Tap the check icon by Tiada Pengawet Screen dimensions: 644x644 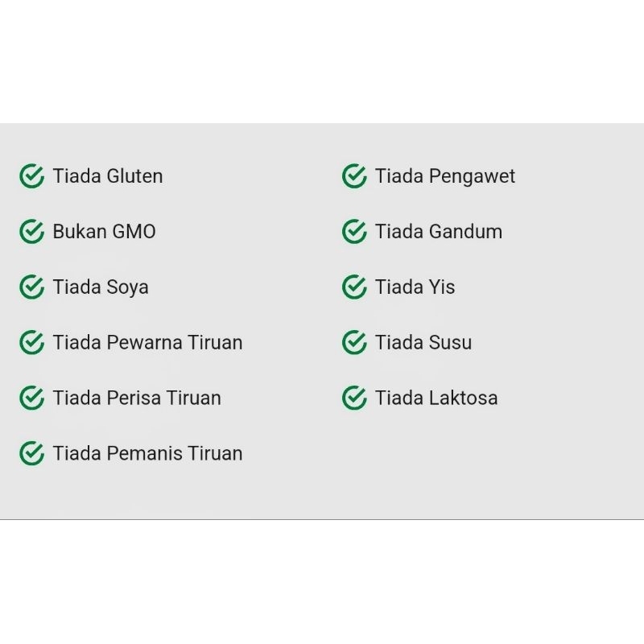point(354,176)
